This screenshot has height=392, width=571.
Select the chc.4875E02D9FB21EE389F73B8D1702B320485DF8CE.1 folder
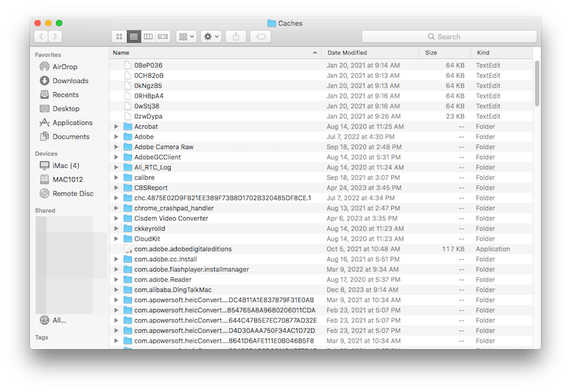320,198
